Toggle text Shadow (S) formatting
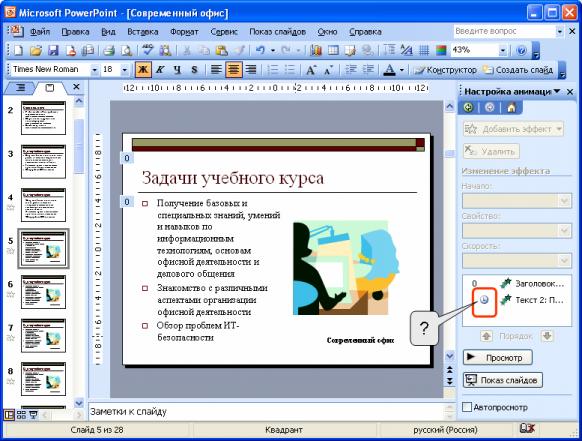Viewport: 582px width, 441px height. point(194,69)
